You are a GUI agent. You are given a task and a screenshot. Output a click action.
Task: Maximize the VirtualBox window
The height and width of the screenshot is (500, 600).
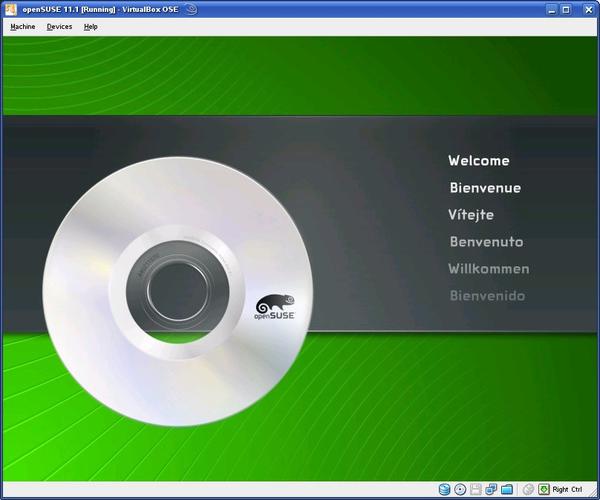pos(566,10)
